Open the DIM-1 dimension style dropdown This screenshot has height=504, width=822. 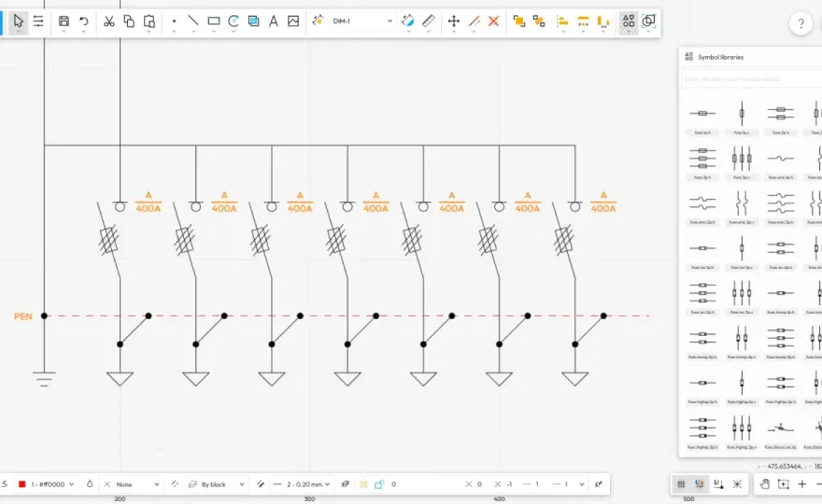click(x=362, y=21)
